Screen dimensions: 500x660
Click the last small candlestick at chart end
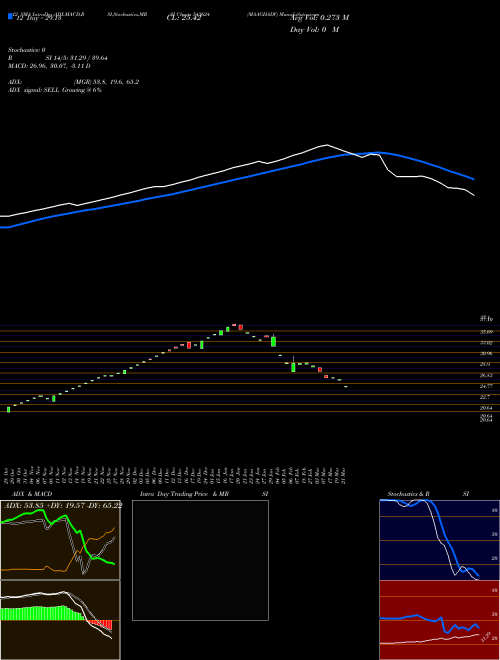[346, 386]
